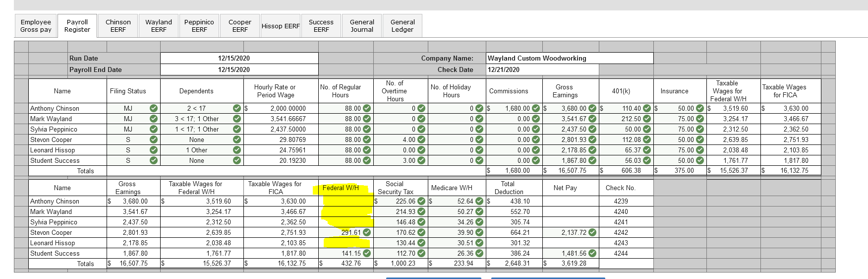Click the Net Pay total 3,619.28
This screenshot has width=868, height=279.
pyautogui.click(x=571, y=263)
